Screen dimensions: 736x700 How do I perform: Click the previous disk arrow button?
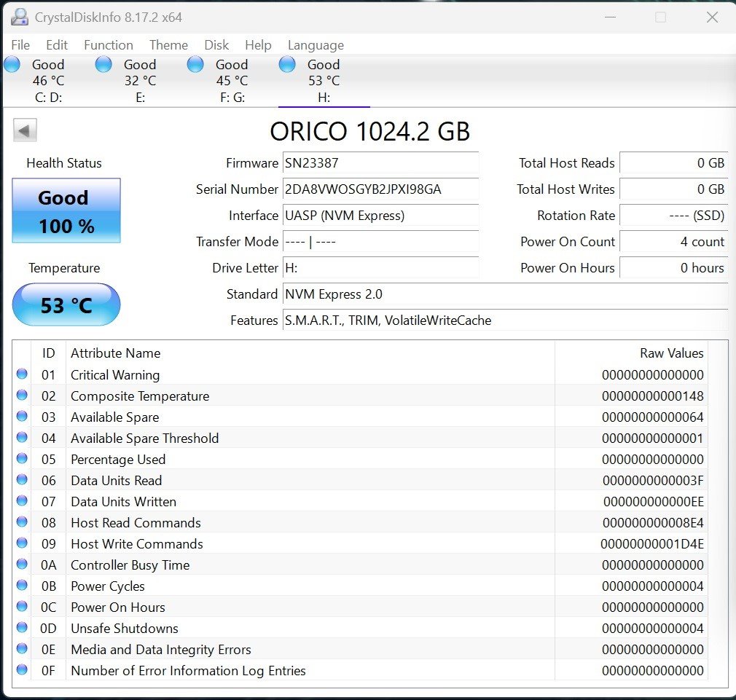(25, 130)
